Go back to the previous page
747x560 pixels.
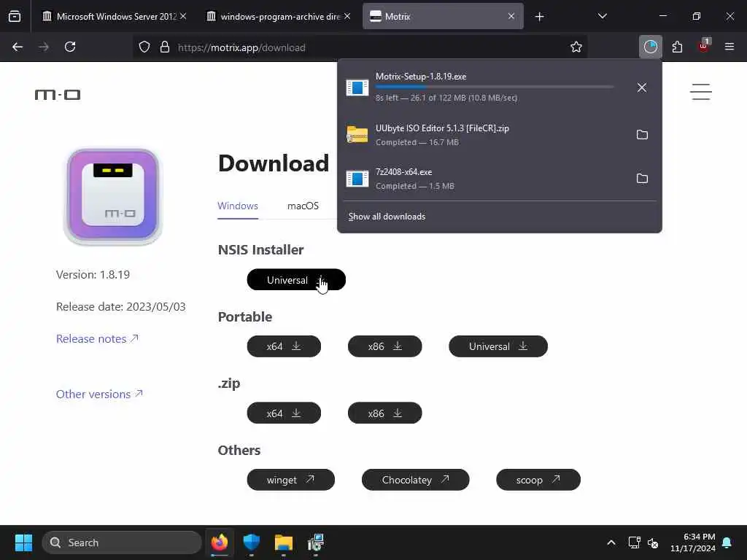18,47
